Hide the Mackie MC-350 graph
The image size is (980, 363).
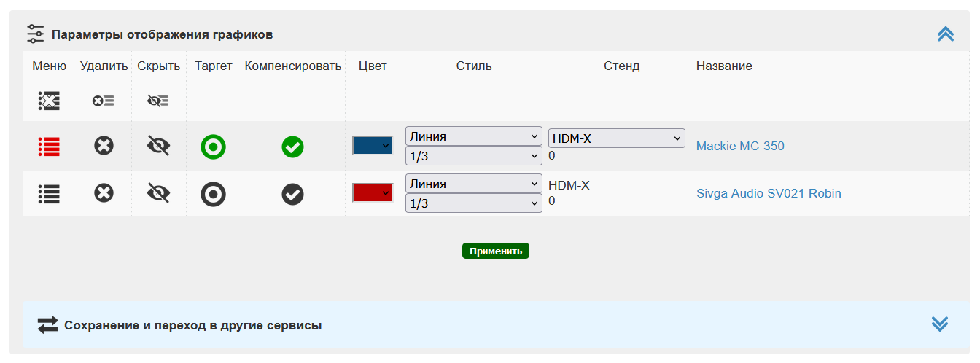pyautogui.click(x=157, y=147)
